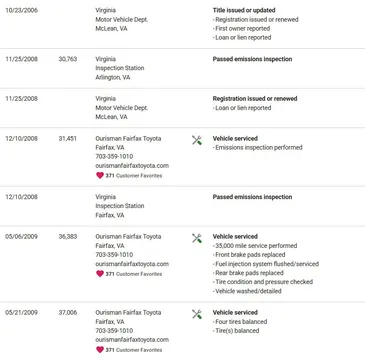Click the wrench icon for 05/06/2009 service
This screenshot has height=360, width=365.
click(197, 238)
